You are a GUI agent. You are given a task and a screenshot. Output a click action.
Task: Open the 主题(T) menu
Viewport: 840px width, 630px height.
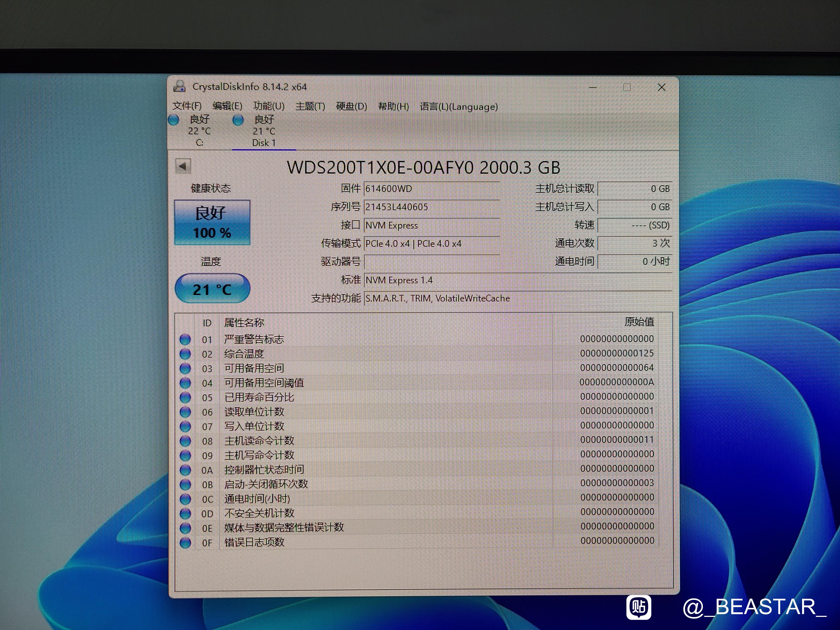coord(310,106)
